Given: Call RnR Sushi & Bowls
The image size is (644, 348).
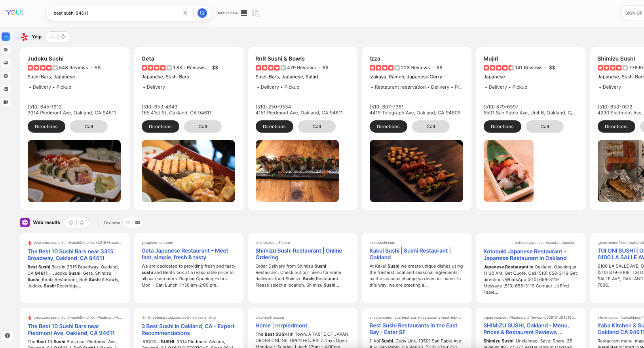Looking at the screenshot, I should 317,127.
